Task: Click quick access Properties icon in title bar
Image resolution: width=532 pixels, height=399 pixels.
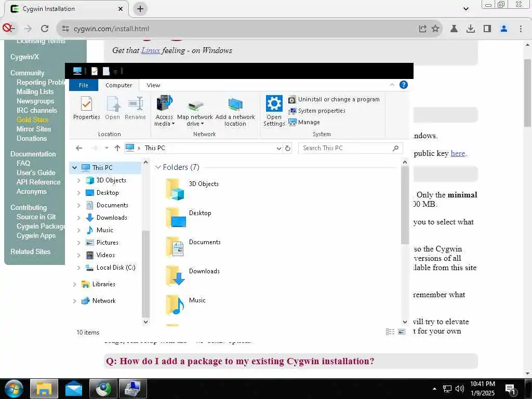Action: click(95, 71)
